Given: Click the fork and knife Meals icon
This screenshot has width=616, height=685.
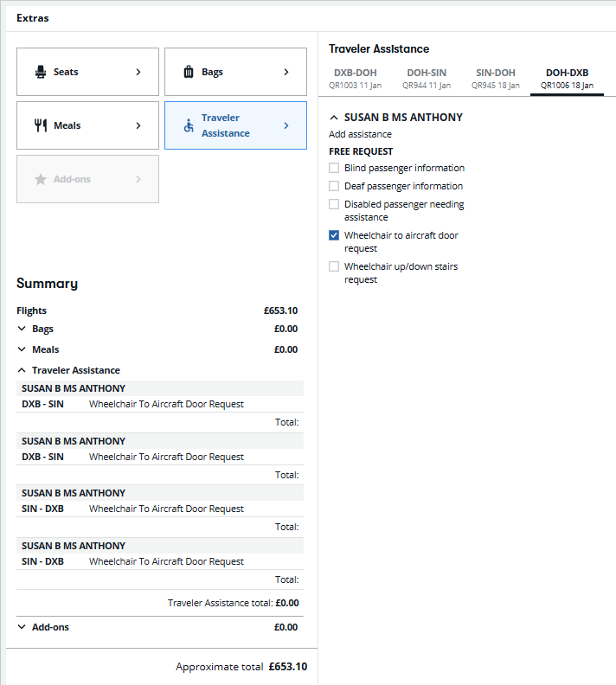Looking at the screenshot, I should (x=40, y=125).
